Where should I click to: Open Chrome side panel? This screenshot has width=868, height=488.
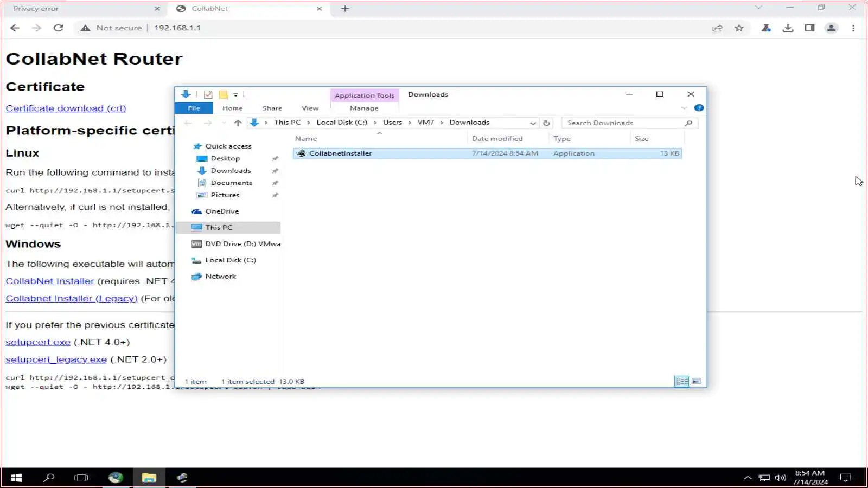(809, 28)
